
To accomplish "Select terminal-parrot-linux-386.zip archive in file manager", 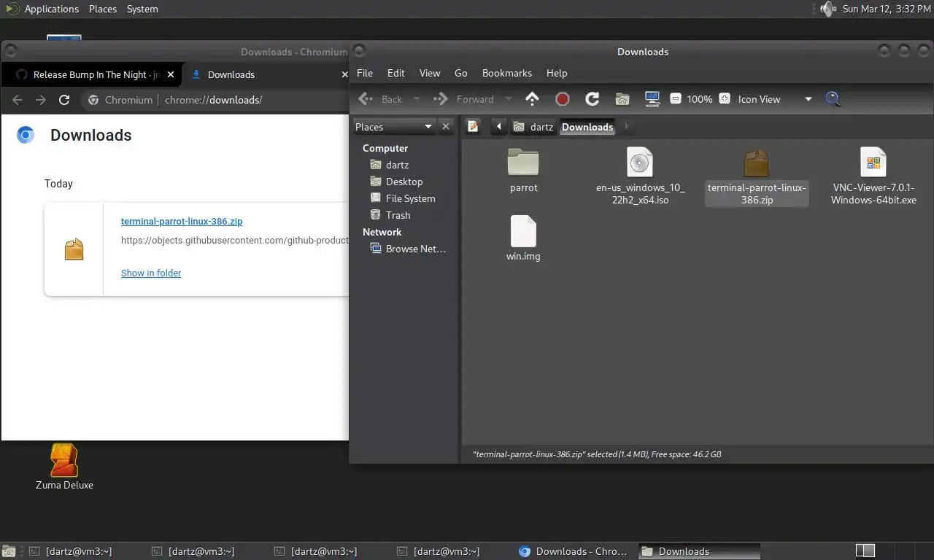I will [x=757, y=177].
